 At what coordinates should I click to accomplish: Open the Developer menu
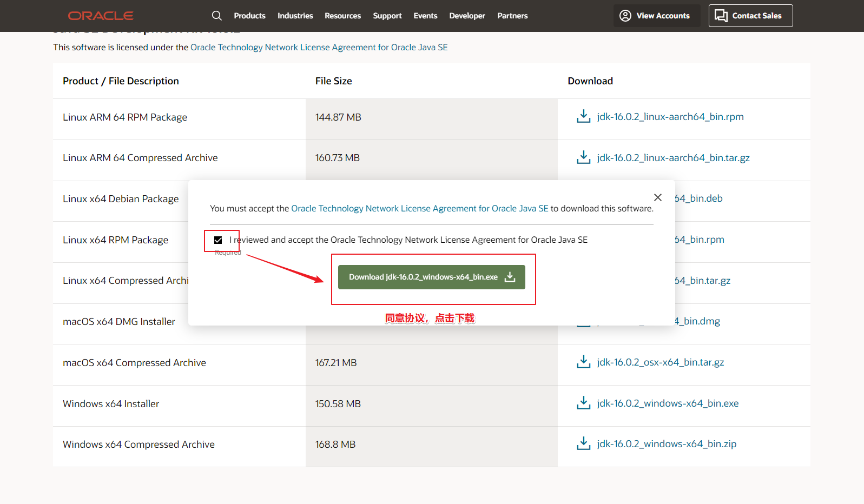point(467,16)
